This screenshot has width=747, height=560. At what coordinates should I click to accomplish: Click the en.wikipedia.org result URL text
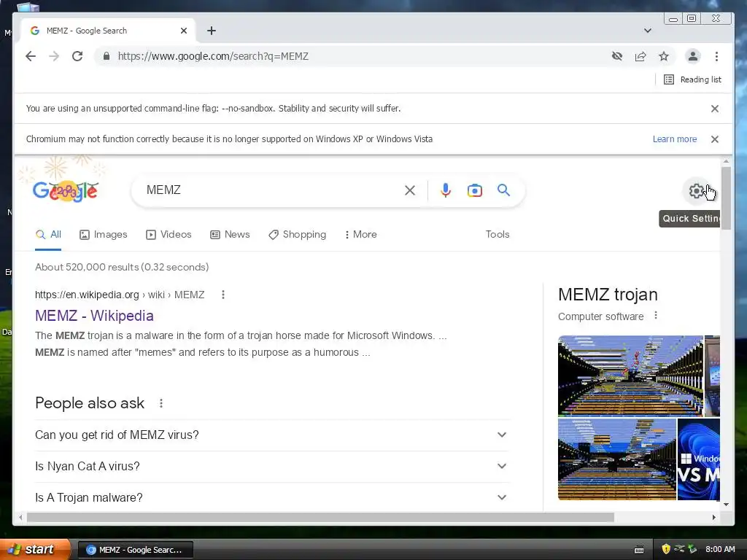pos(120,295)
